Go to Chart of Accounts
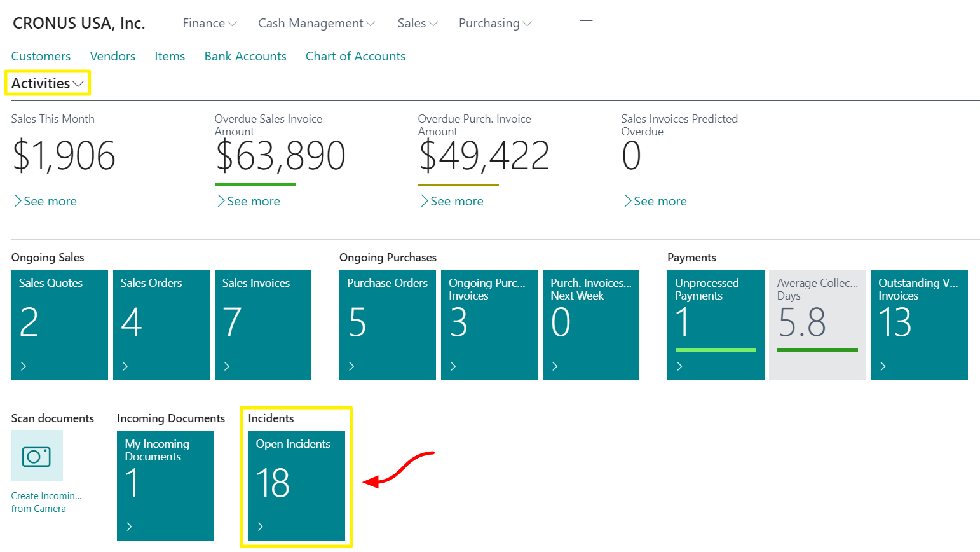This screenshot has width=980, height=552. [x=355, y=57]
